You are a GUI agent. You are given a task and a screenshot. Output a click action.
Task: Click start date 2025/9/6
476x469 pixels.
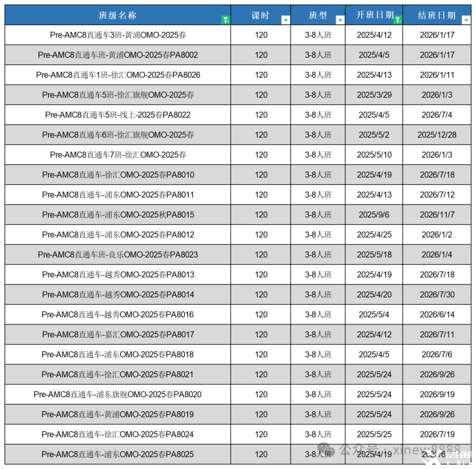pos(374,215)
